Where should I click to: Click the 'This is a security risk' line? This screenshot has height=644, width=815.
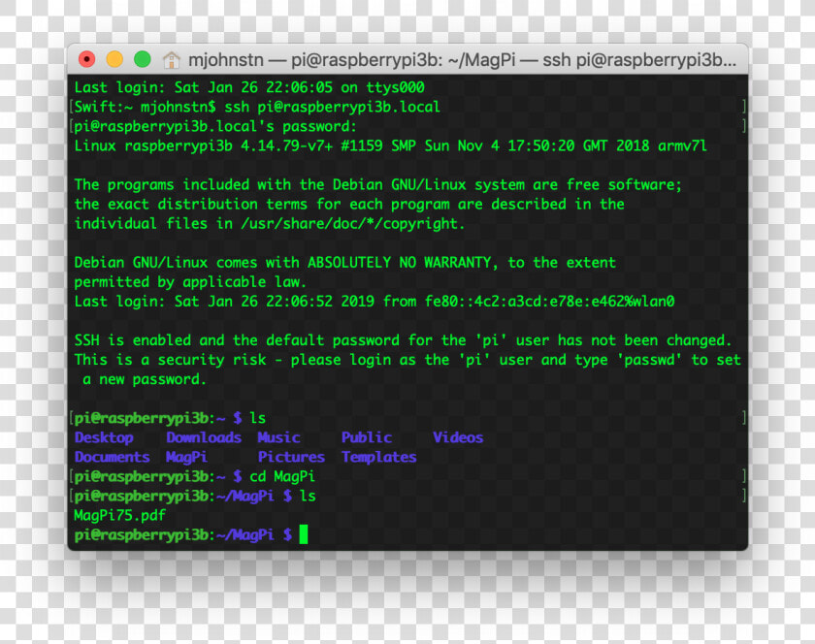407,360
